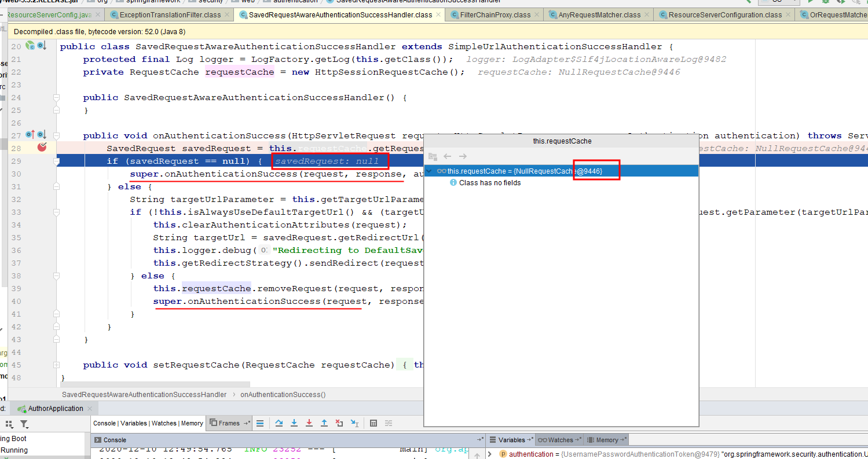Select the AuthorApplication debug tab

click(x=55, y=409)
